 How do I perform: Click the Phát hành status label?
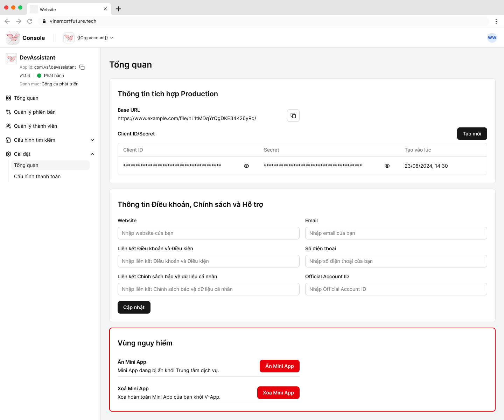[54, 76]
